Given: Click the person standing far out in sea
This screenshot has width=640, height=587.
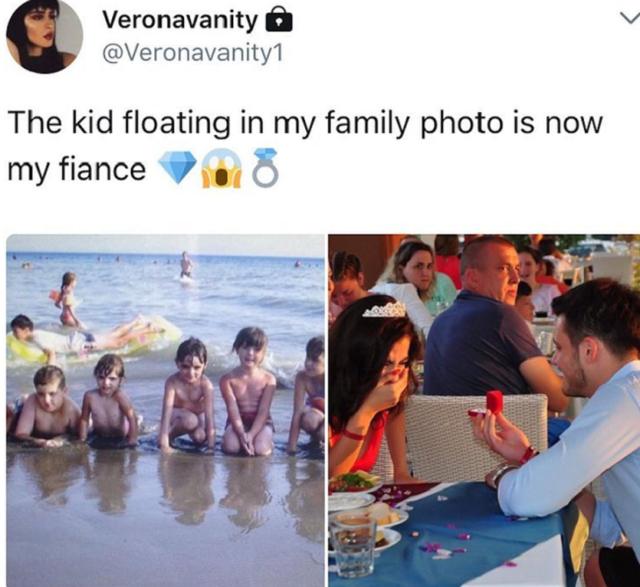Looking at the screenshot, I should click(x=185, y=265).
